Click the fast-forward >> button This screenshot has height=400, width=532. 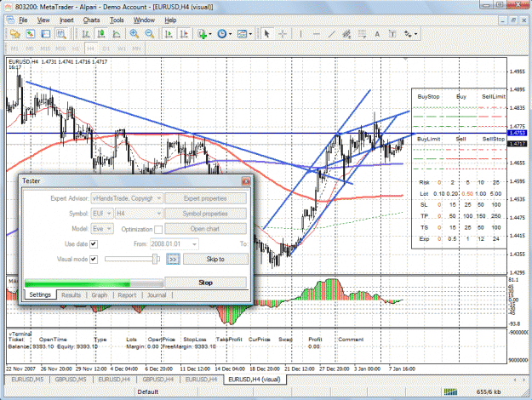click(173, 260)
